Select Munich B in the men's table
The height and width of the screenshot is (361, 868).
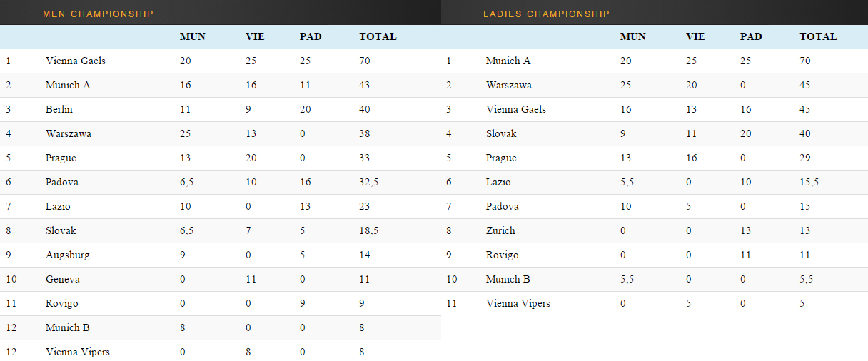68,327
